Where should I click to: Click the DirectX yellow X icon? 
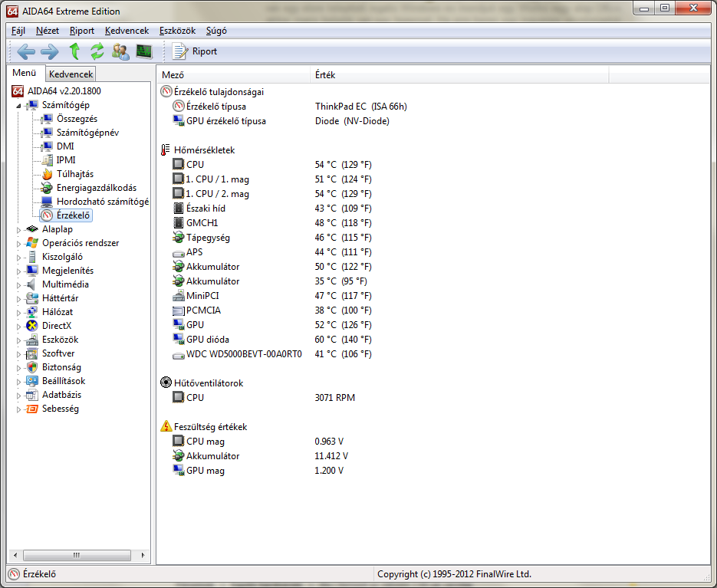32,326
